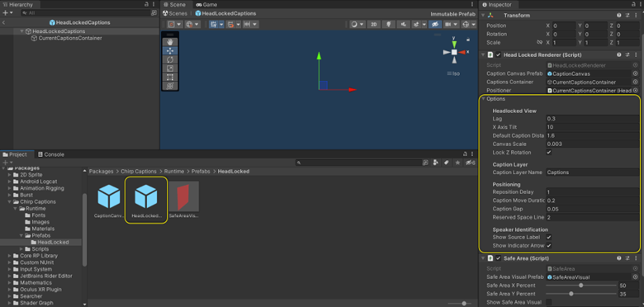Click Chirp Captions in Project breadcrumb
The width and height of the screenshot is (644, 307).
coord(139,171)
